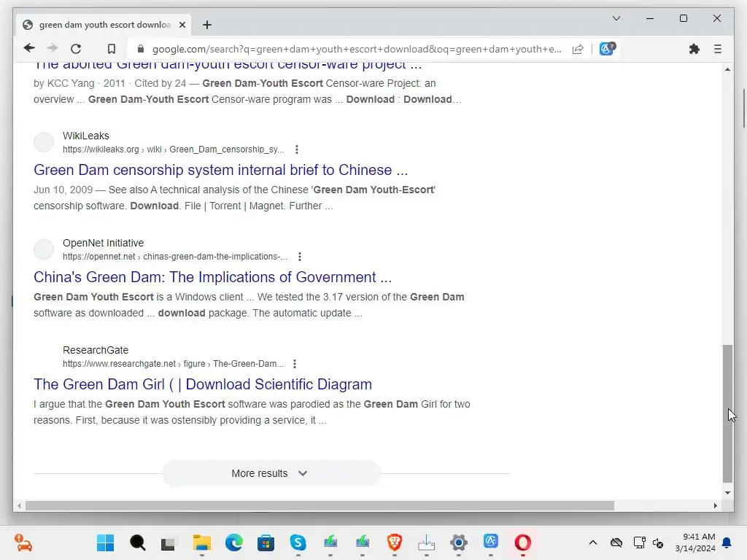The image size is (747, 560).
Task: Click the WikiLeaks site favicon
Action: tap(44, 142)
